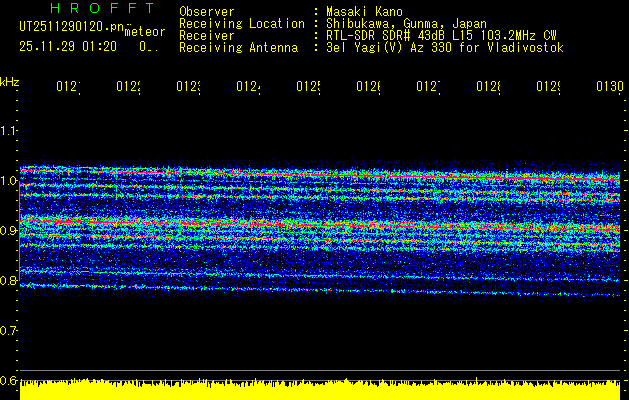Viewport: 629px width, 400px height.
Task: Click the kHz axis unit label
Action: click(10, 80)
